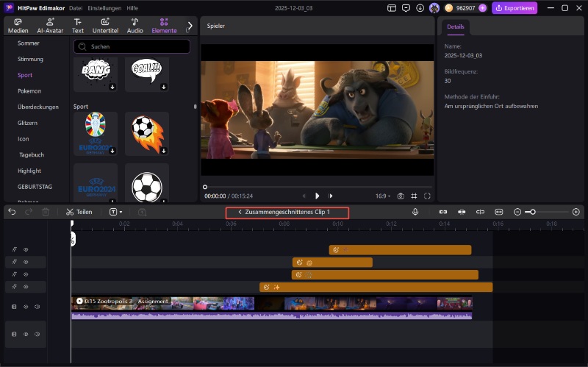This screenshot has height=367, width=588.
Task: Click the Exportieren button
Action: [x=514, y=8]
